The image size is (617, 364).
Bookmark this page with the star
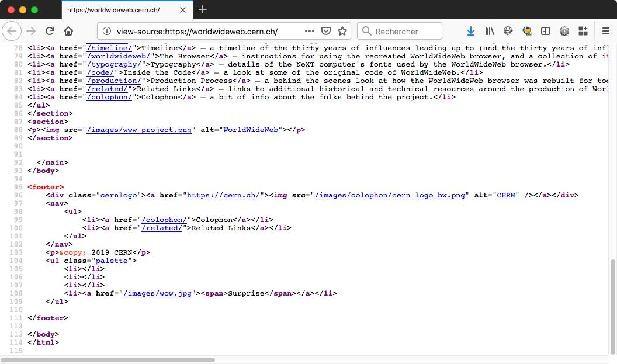342,31
